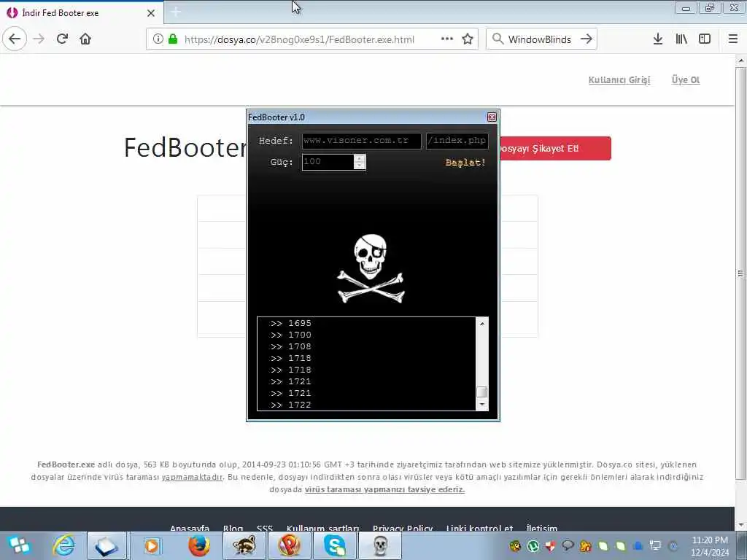Click the FedBooter log scrollbar up arrow
Viewport: 747px width, 560px height.
coord(482,324)
